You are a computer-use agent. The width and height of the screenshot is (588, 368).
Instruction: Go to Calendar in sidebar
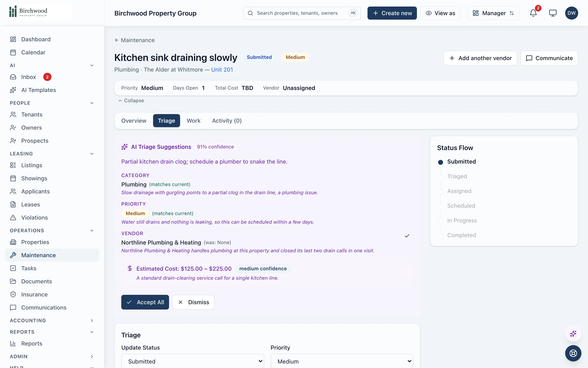pos(52,52)
